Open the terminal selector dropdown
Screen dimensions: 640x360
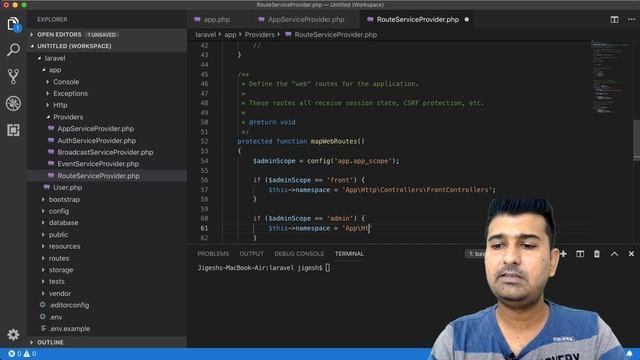476,254
